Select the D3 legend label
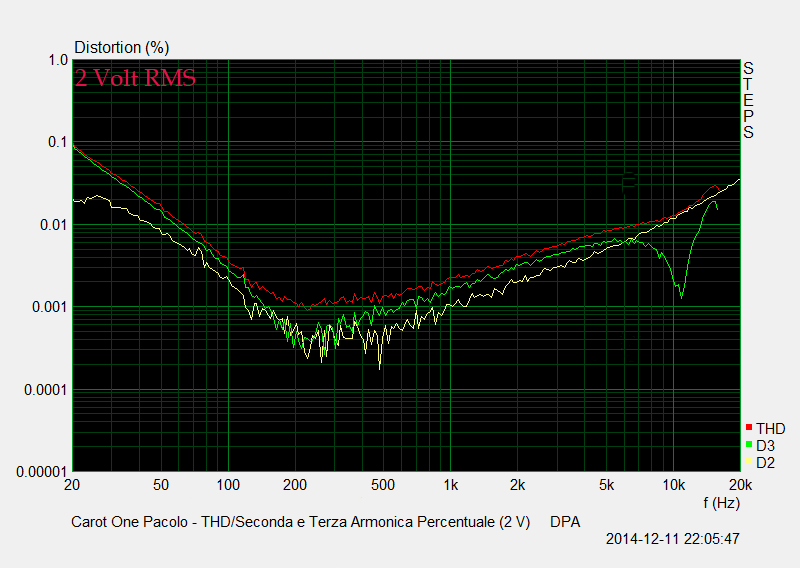This screenshot has height=568, width=800. point(766,445)
